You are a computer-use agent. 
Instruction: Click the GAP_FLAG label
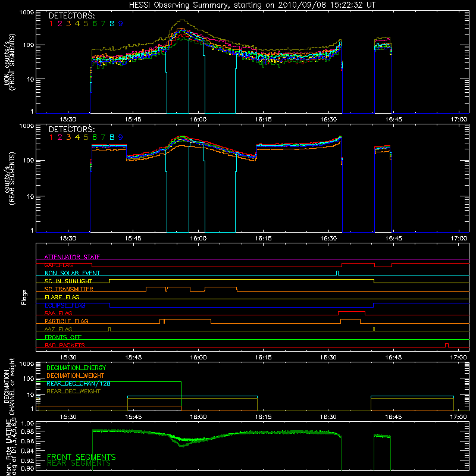click(x=58, y=265)
